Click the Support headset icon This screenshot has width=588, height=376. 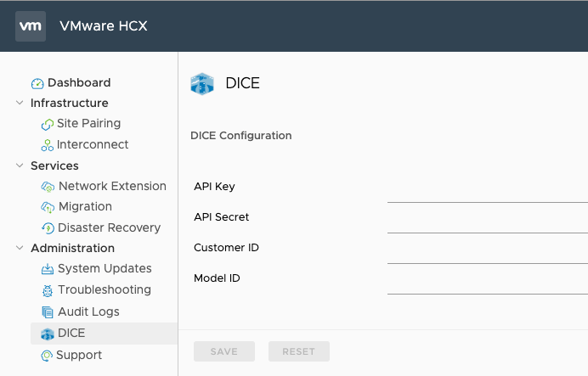click(x=48, y=356)
